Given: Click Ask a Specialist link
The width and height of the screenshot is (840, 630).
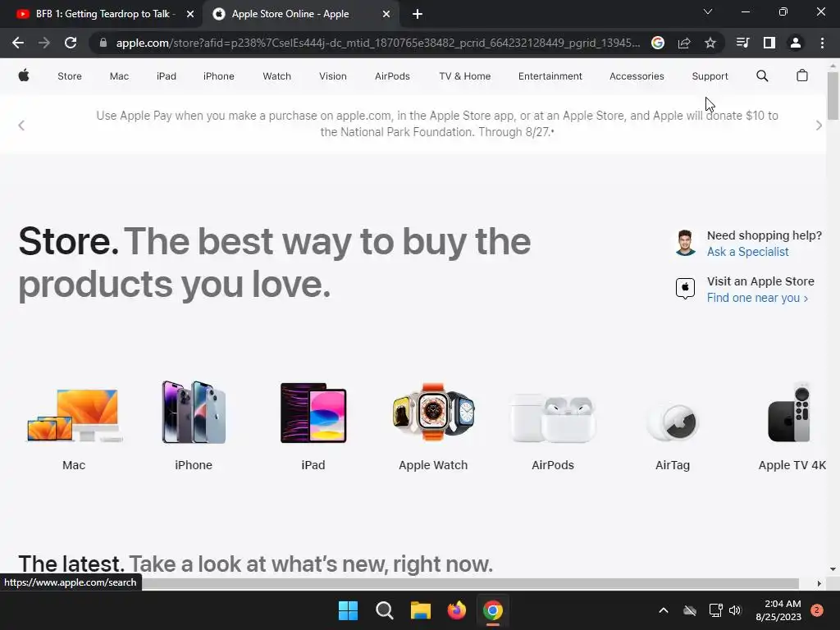Looking at the screenshot, I should [x=747, y=252].
